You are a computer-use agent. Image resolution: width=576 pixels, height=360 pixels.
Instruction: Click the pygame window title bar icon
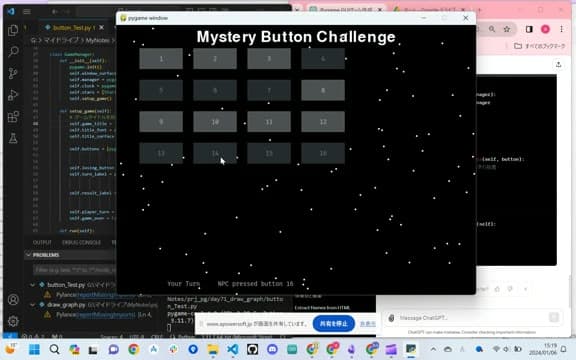click(123, 18)
